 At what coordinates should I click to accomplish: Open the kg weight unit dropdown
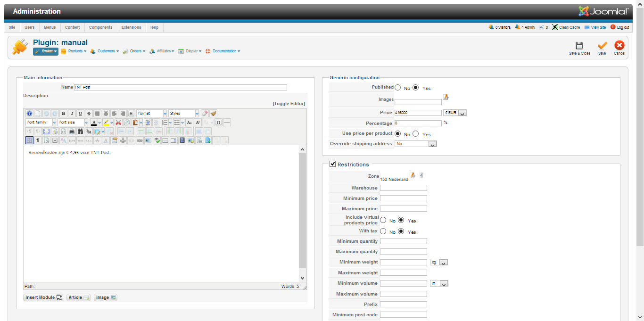(x=439, y=262)
